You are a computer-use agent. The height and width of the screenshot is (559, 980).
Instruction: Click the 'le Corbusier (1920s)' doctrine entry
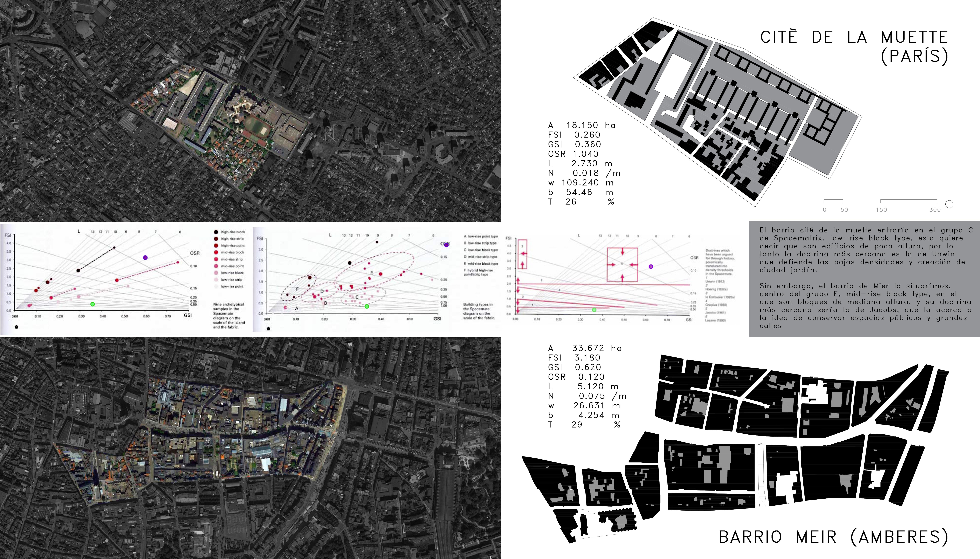(x=720, y=297)
